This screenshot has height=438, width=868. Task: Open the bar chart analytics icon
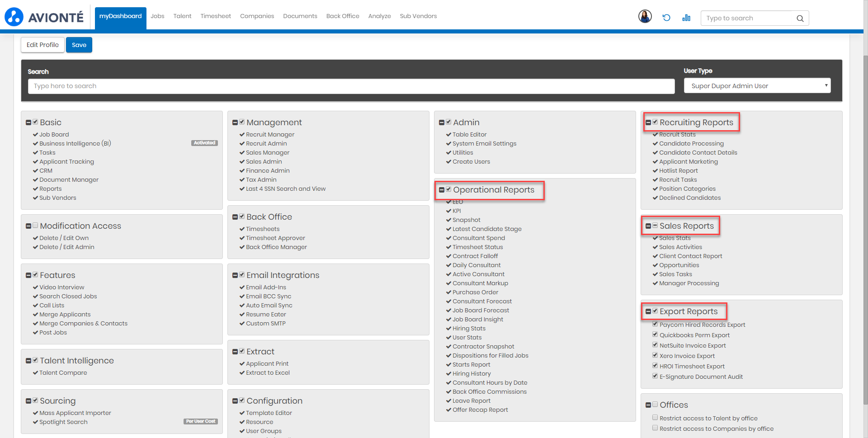point(686,18)
